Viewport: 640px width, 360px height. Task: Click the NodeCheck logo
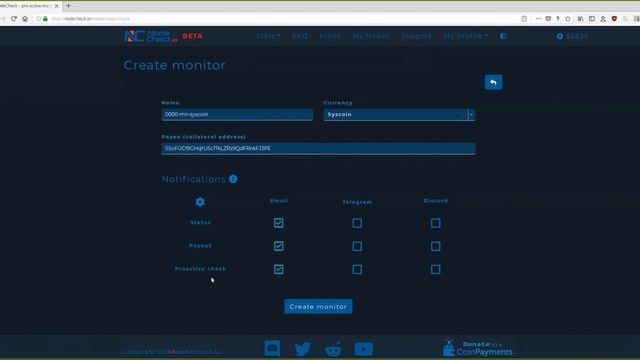pos(151,36)
